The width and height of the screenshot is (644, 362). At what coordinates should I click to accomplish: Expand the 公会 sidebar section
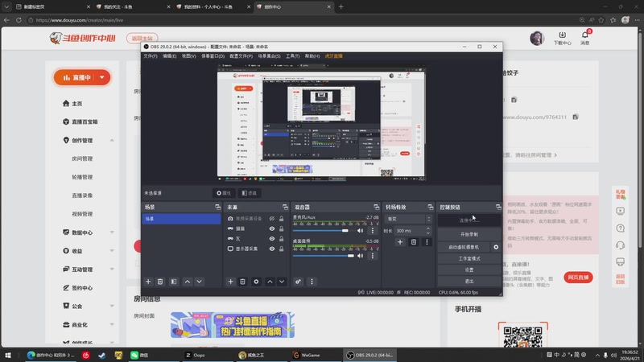pyautogui.click(x=112, y=306)
